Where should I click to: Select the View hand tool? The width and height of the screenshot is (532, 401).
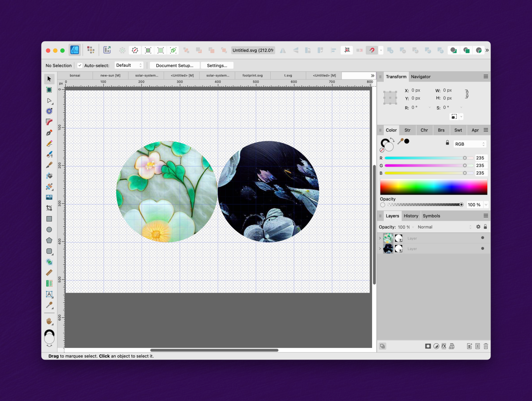pos(49,321)
